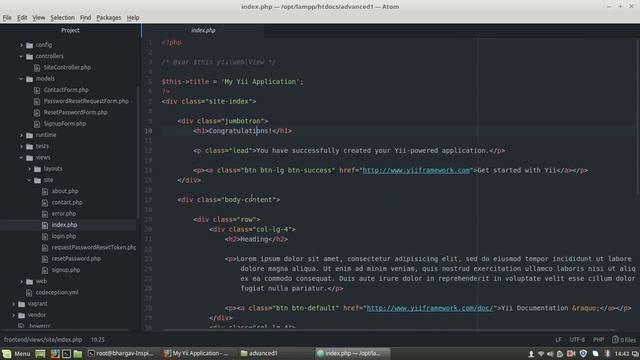Expand the vendor folder
Viewport: 640px width, 360px height.
pos(14,315)
